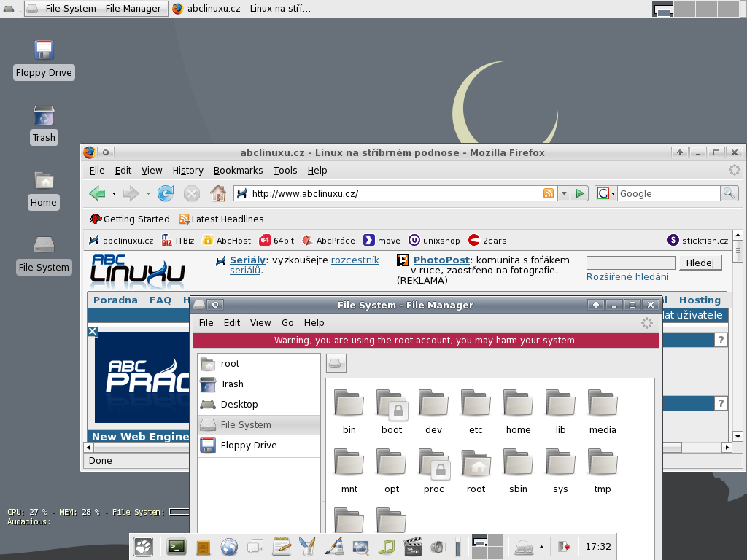Click the Hledej search button
This screenshot has width=747, height=560.
point(700,262)
